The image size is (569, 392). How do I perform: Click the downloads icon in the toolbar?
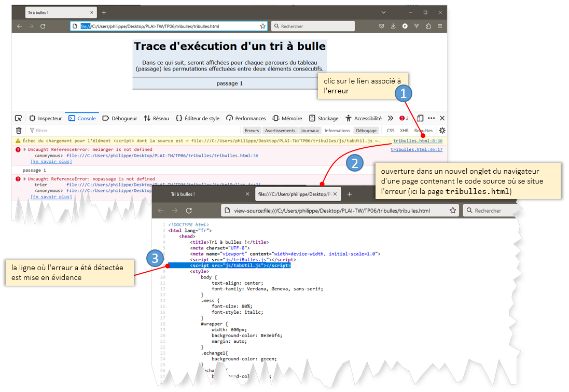(393, 26)
